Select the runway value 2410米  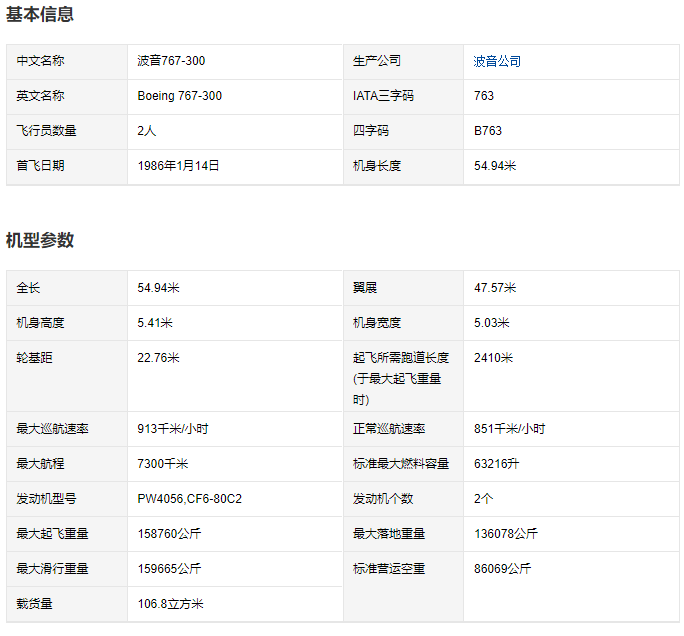[493, 358]
